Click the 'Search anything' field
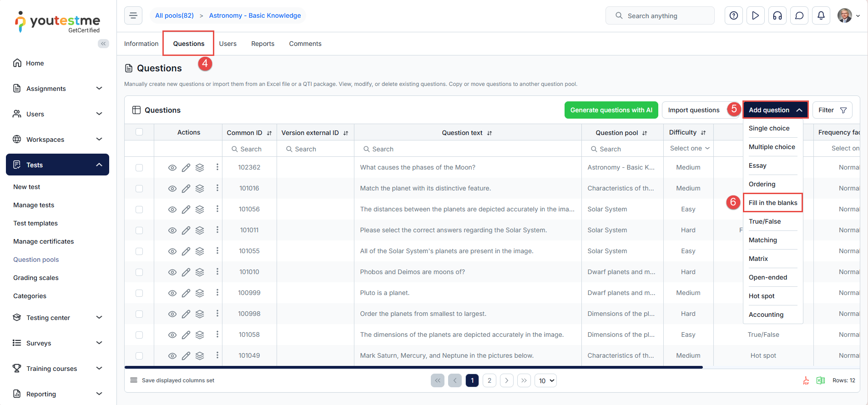Image resolution: width=868 pixels, height=405 pixels. click(x=660, y=15)
